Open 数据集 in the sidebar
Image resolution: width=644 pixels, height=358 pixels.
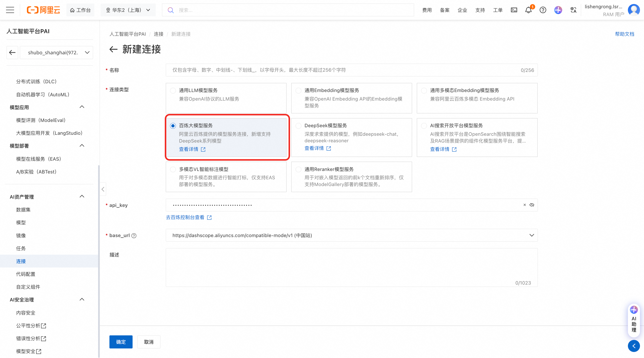click(x=23, y=210)
